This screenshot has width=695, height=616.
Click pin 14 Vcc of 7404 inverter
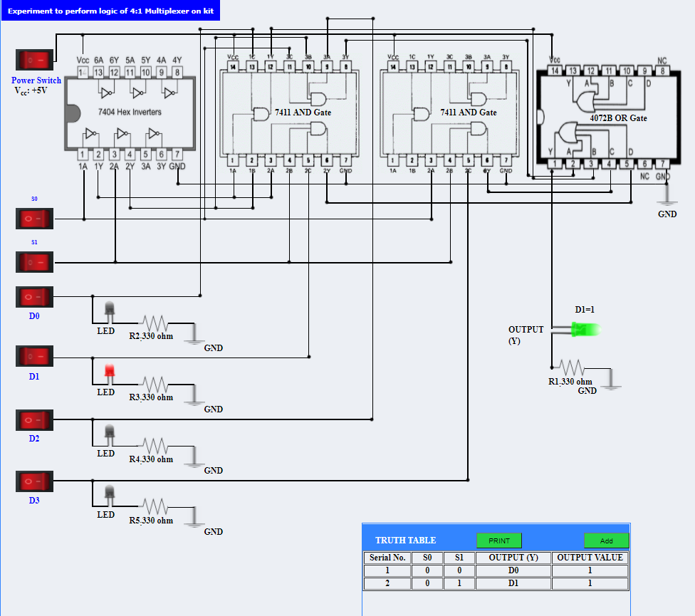[x=83, y=72]
